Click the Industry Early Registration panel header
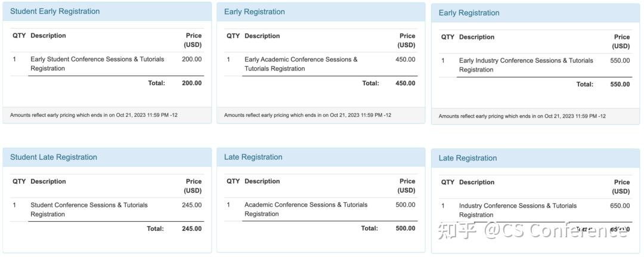This screenshot has width=644, height=257. [469, 13]
